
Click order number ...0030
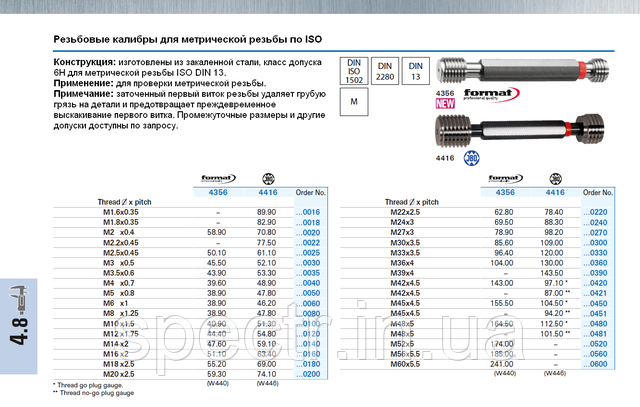(x=308, y=263)
